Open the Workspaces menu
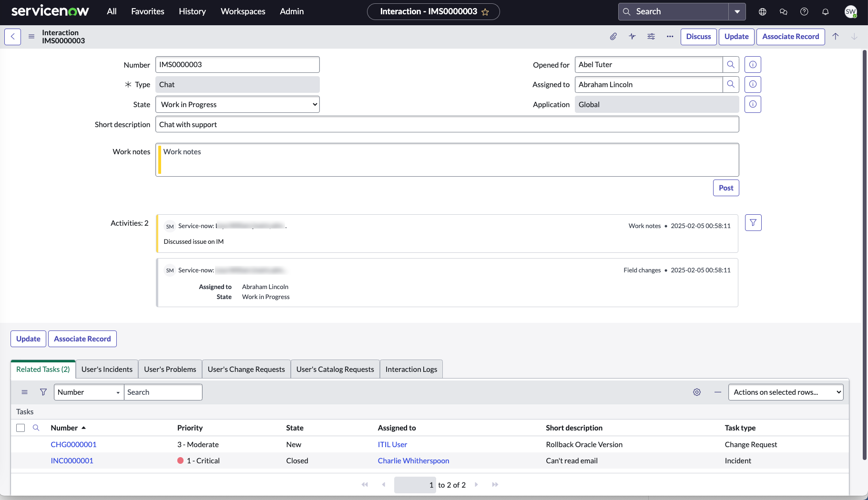The width and height of the screenshot is (868, 500). (243, 12)
